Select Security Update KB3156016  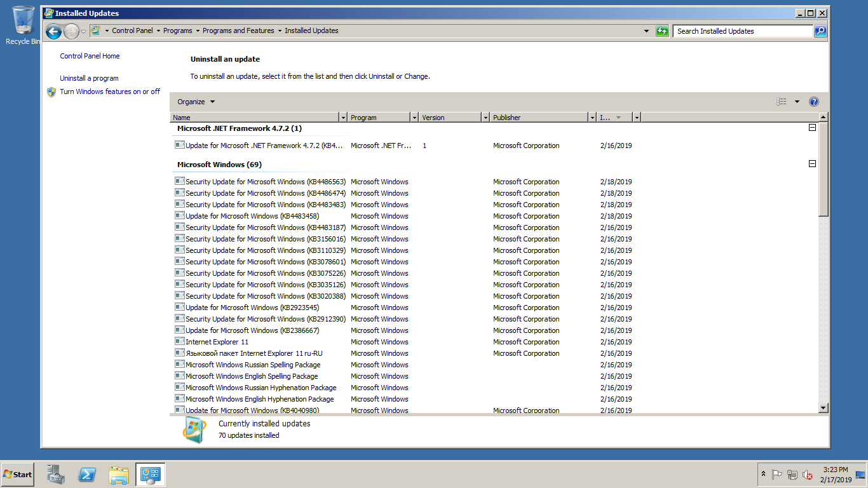403,239
